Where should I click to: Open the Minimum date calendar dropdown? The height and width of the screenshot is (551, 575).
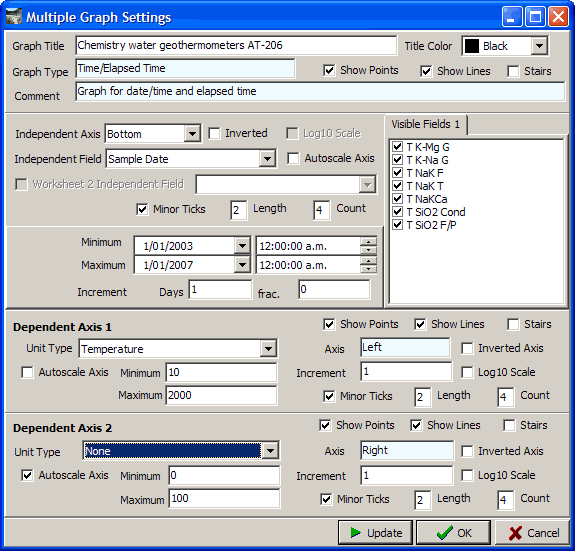click(x=242, y=246)
